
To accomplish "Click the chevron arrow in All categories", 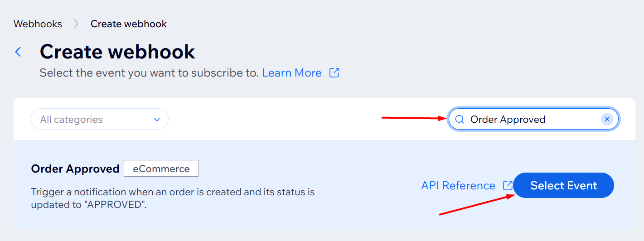I will (157, 120).
